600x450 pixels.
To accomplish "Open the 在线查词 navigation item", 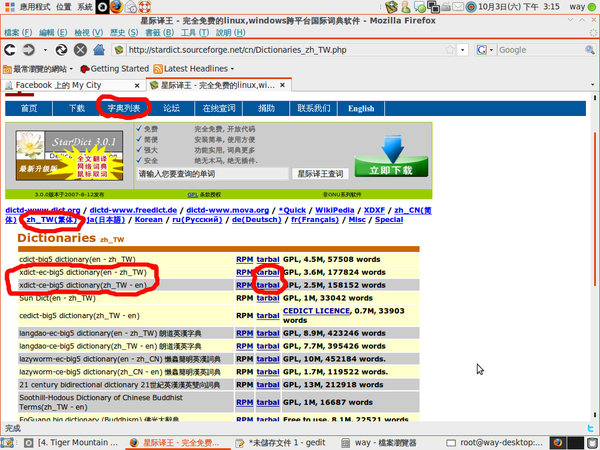I will [x=219, y=108].
